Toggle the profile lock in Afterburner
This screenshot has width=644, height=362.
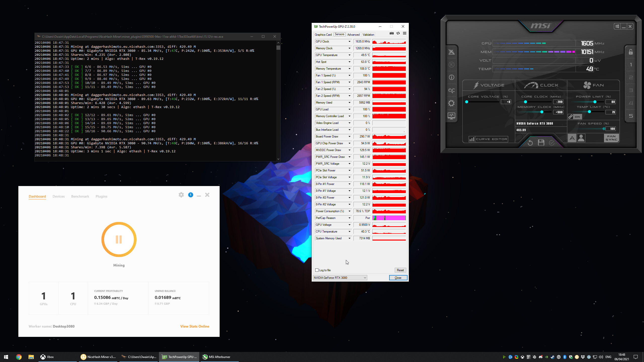pos(631,52)
